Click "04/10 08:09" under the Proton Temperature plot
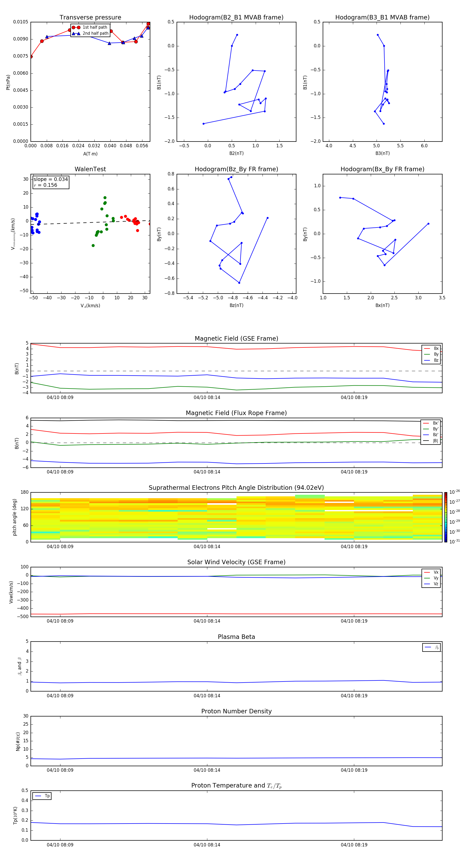The width and height of the screenshot is (473, 868). pos(60,845)
